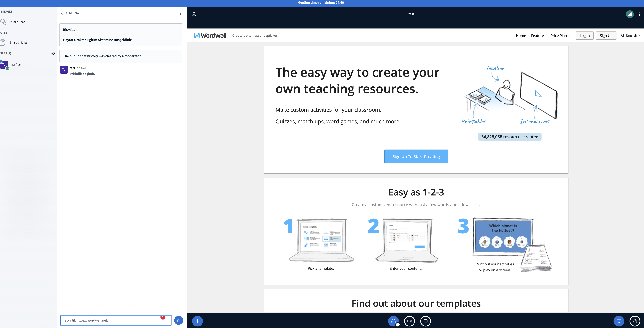Viewport: 644px width, 328px height.
Task: Open user settings via the gear icon
Action: coord(53,53)
